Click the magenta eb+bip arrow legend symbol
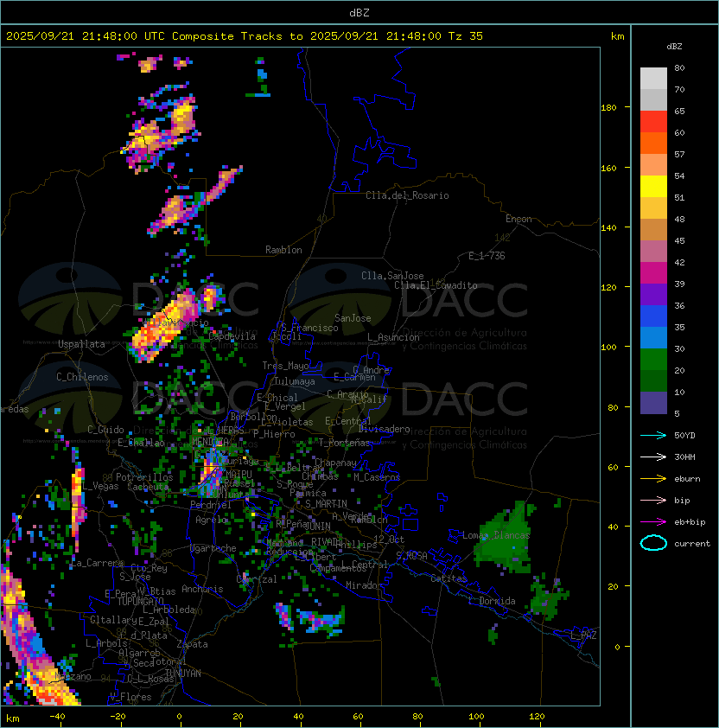 [653, 522]
